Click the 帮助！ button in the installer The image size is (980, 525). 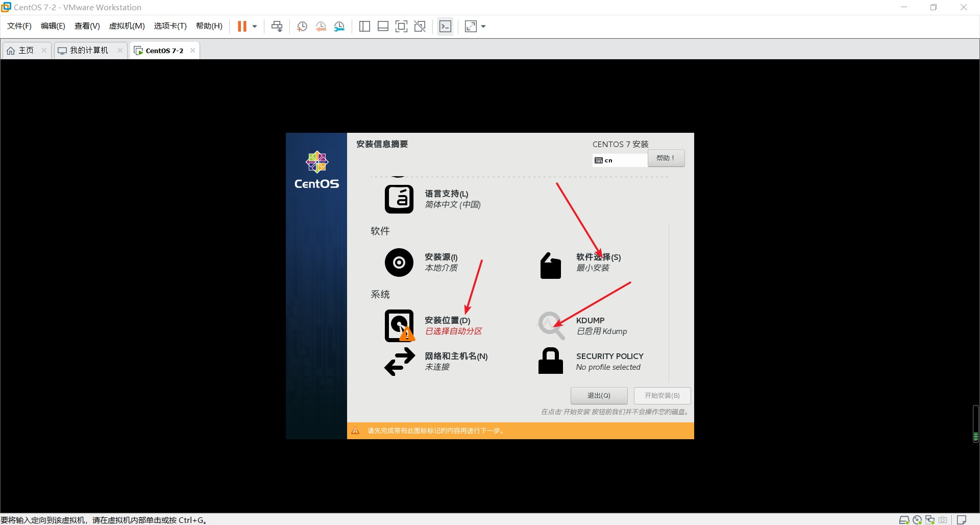(666, 158)
